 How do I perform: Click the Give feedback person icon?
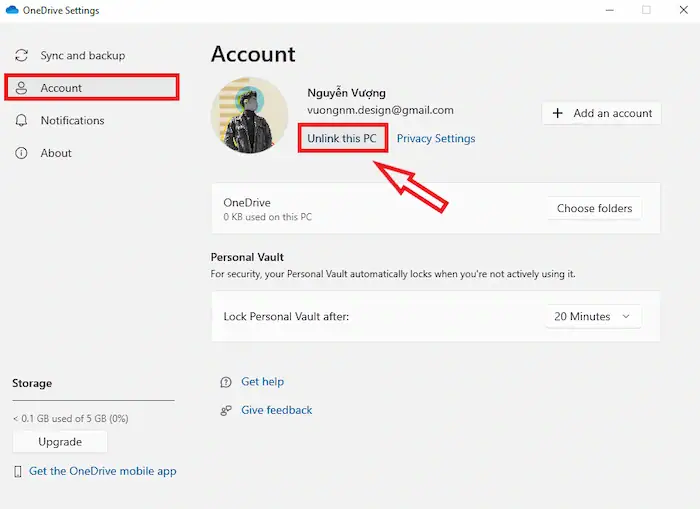click(x=226, y=410)
